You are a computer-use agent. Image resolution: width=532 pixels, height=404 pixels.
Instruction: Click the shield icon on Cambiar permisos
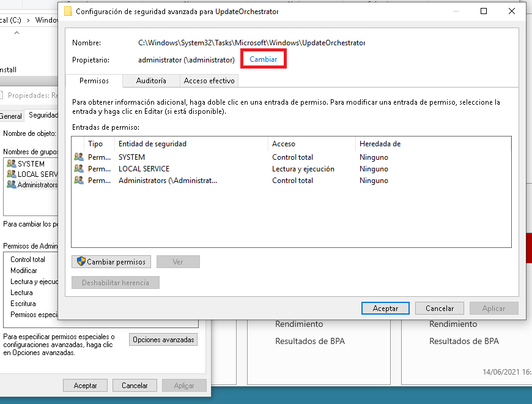(x=81, y=261)
